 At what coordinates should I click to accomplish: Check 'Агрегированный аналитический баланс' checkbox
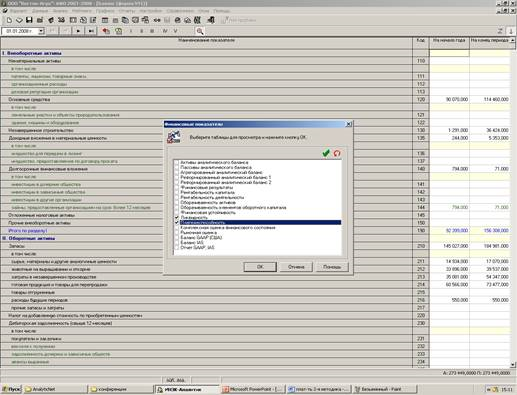(177, 173)
